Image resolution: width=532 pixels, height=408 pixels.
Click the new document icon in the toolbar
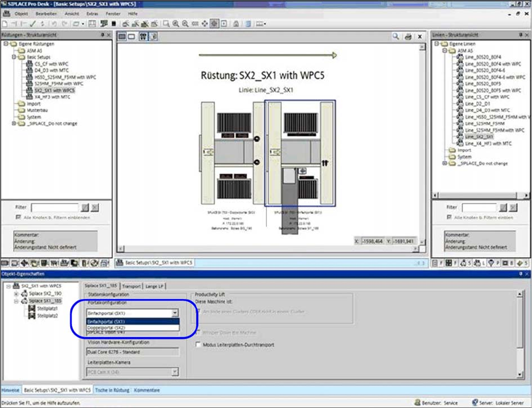pyautogui.click(x=5, y=23)
